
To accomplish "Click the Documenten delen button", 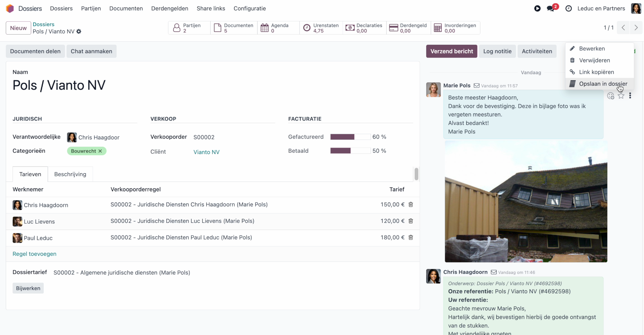I will [x=35, y=51].
